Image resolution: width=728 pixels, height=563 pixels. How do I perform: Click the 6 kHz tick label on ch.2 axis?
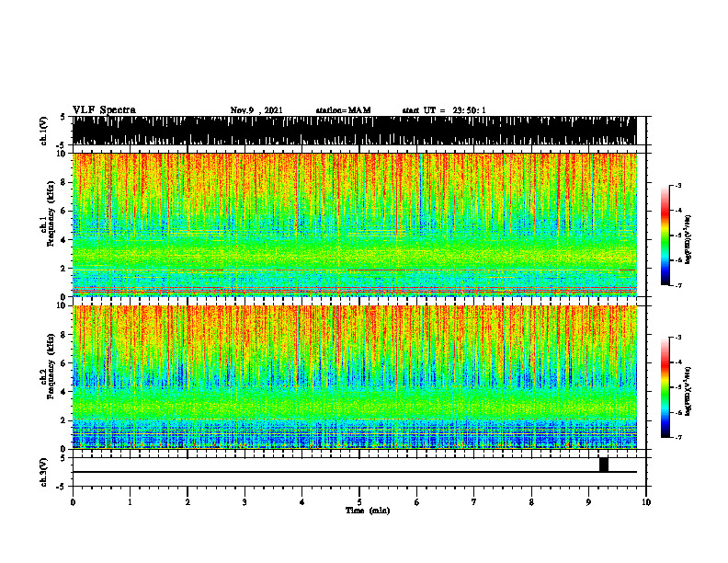coord(64,363)
